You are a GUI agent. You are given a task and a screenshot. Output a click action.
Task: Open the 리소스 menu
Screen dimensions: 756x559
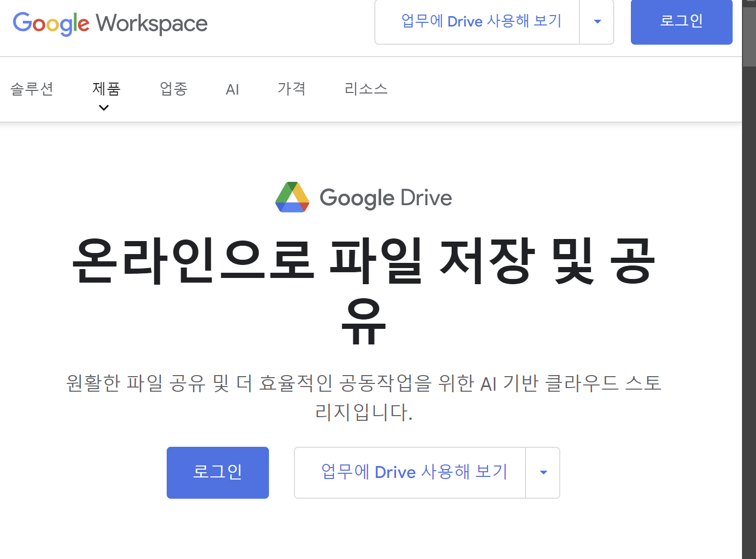tap(366, 89)
